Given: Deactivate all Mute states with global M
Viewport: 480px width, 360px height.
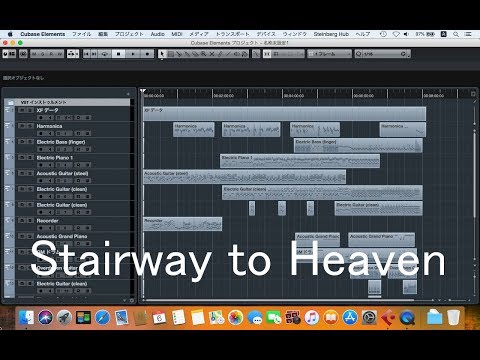Looking at the screenshot, I should point(34,54).
